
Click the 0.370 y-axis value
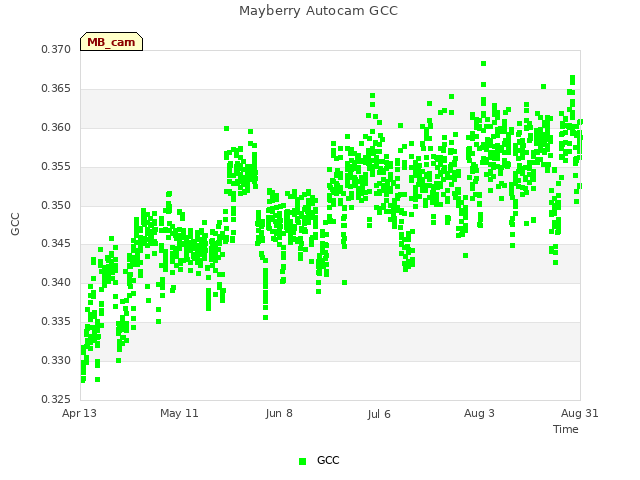pos(56,49)
